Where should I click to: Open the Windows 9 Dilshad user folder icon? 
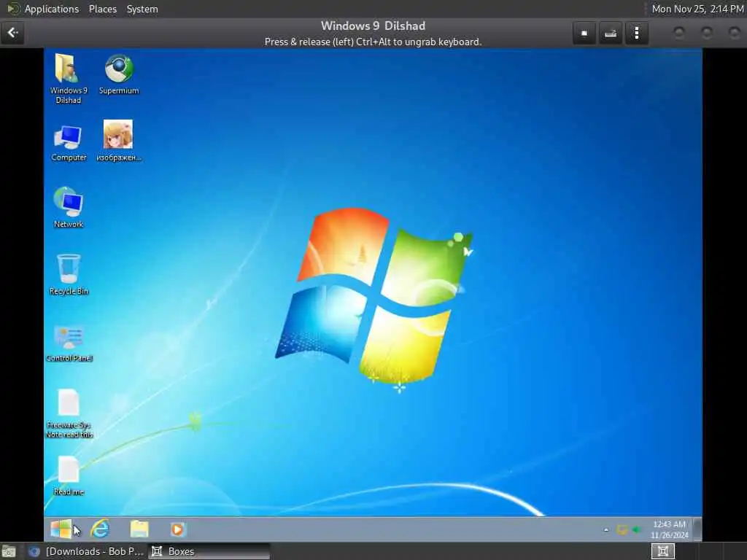click(68, 79)
